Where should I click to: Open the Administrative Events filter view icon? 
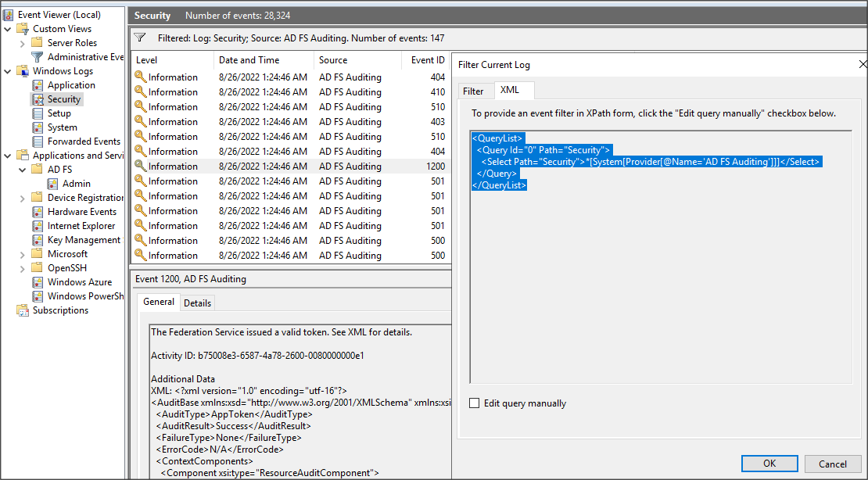pyautogui.click(x=38, y=57)
